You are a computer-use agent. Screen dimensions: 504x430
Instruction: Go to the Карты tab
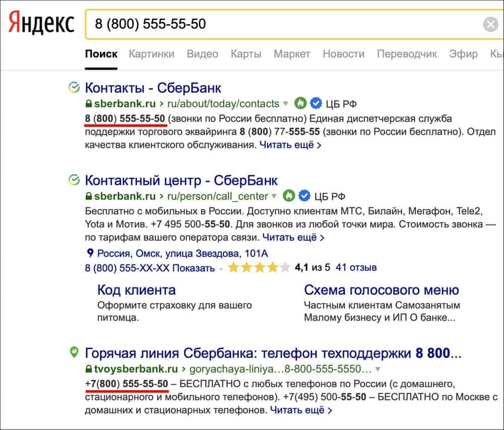[x=246, y=54]
